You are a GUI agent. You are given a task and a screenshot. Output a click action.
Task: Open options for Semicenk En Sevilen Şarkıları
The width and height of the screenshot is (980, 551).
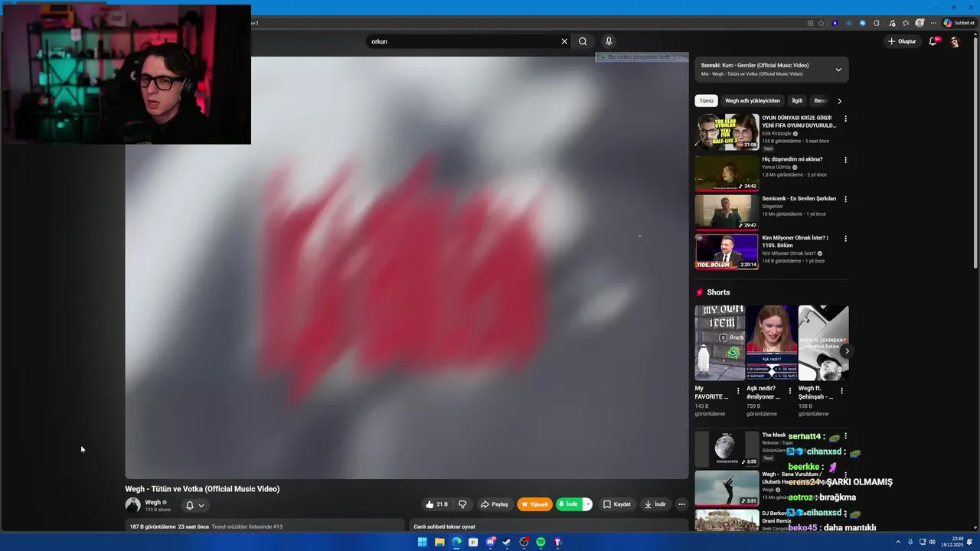845,199
